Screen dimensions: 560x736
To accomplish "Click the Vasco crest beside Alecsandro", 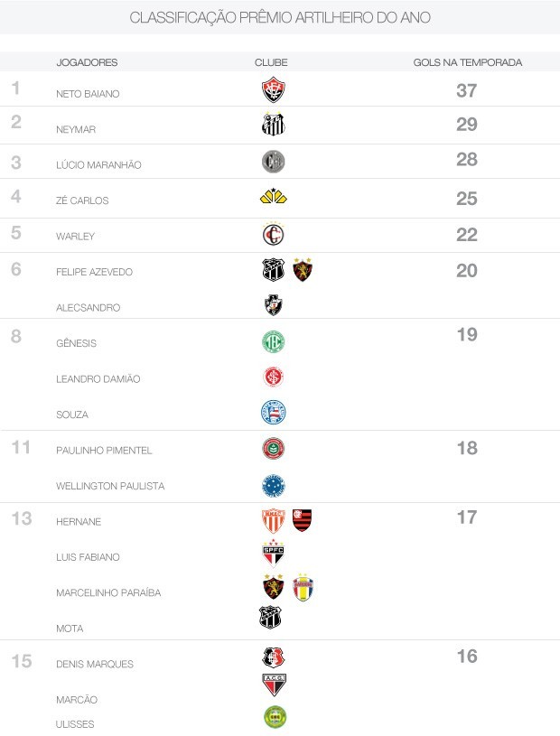I will coord(273,305).
